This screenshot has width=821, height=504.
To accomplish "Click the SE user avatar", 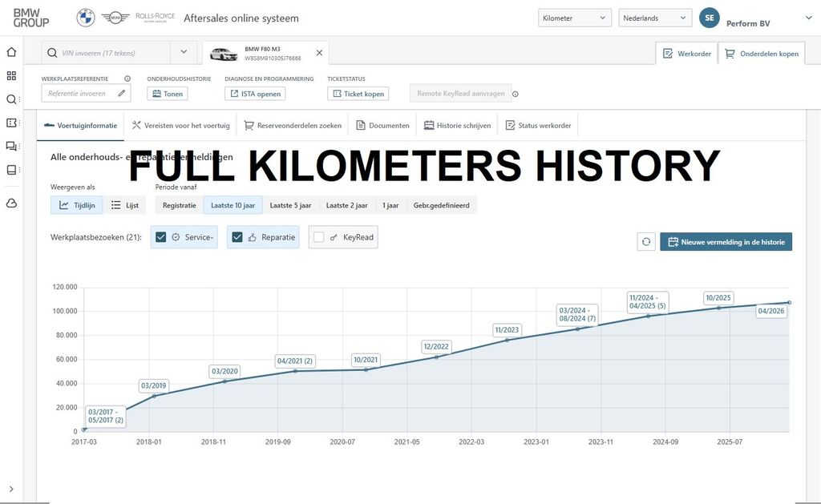I will pos(709,18).
